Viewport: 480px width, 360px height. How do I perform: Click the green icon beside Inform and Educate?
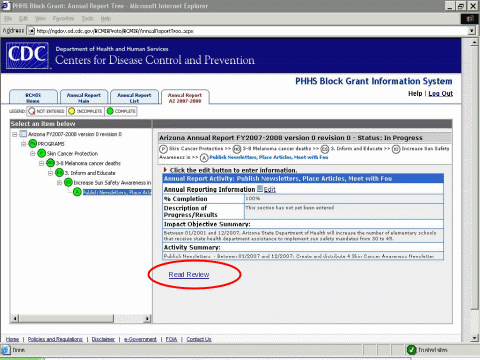point(59,173)
